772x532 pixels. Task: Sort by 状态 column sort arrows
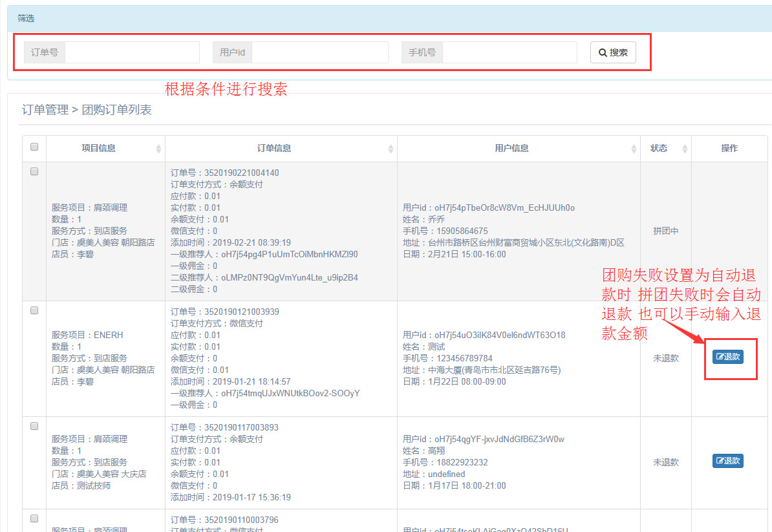pos(685,149)
